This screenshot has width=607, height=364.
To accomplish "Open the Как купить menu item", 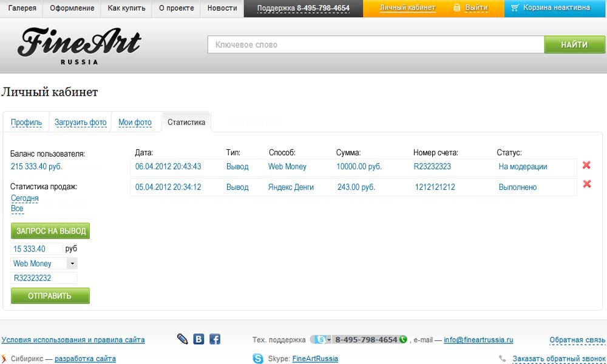I will coord(127,8).
